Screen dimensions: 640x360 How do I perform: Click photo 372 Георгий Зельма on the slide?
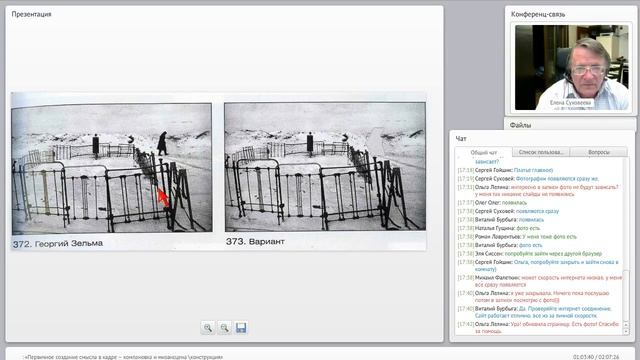112,167
